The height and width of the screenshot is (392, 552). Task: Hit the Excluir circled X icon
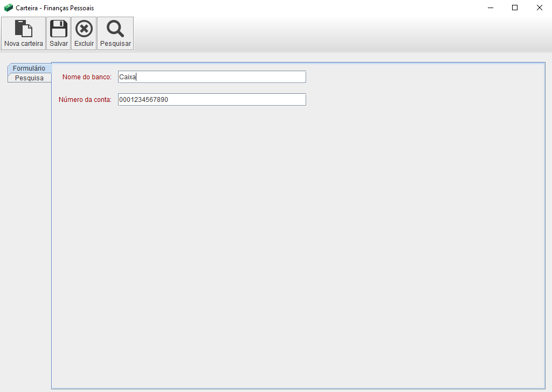click(84, 29)
